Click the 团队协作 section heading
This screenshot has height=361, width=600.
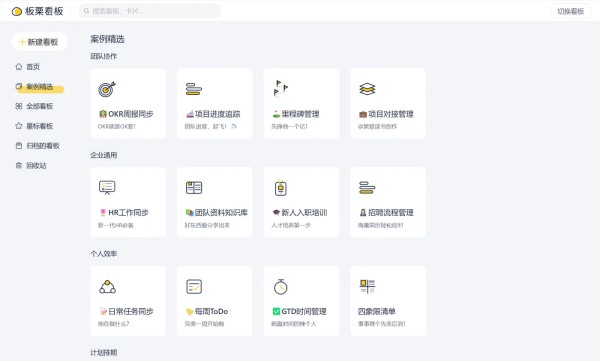pyautogui.click(x=104, y=56)
